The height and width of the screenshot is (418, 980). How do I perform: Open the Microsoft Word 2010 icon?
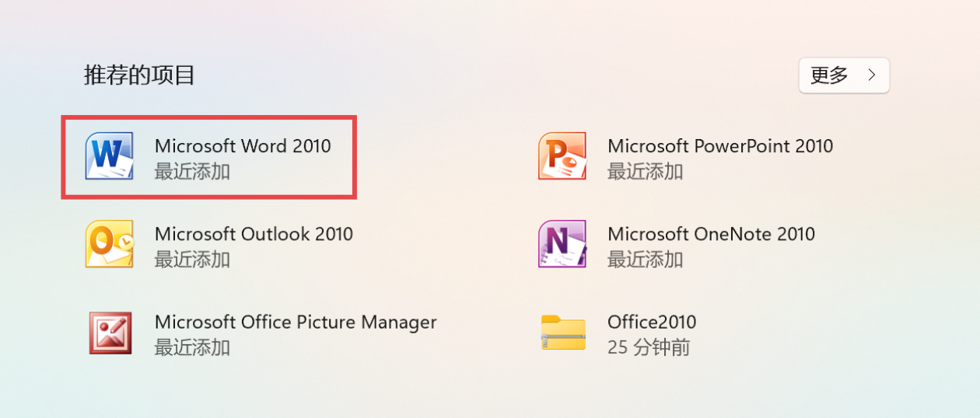(x=109, y=156)
